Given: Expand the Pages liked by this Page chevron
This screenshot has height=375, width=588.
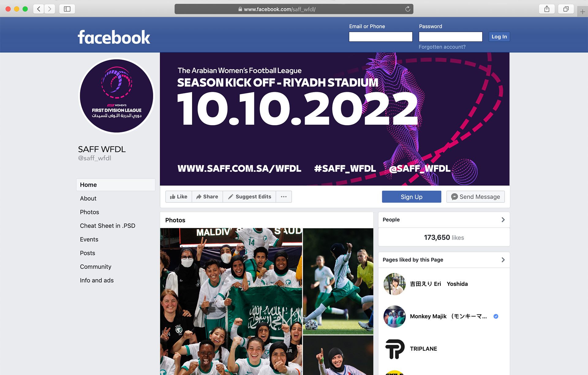Looking at the screenshot, I should [503, 260].
